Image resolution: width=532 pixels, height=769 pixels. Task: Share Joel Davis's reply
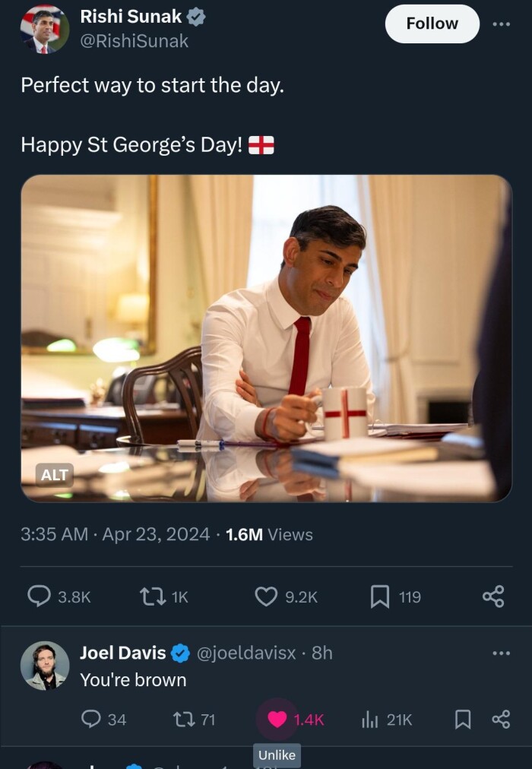click(x=501, y=719)
